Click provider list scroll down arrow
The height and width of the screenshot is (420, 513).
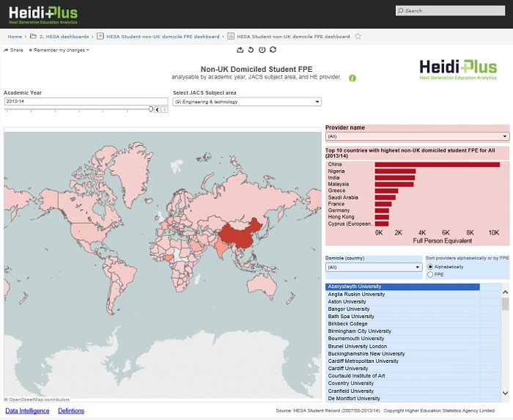505,393
